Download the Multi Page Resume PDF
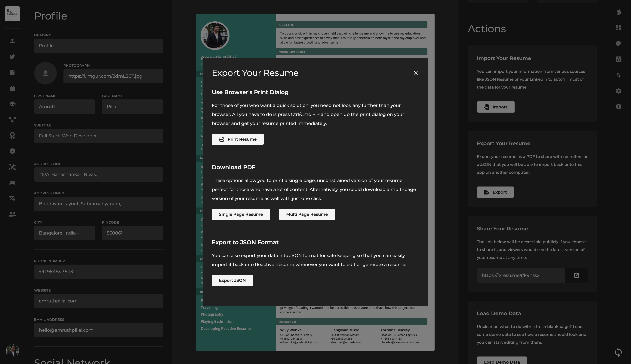This screenshot has width=631, height=364. tap(307, 214)
